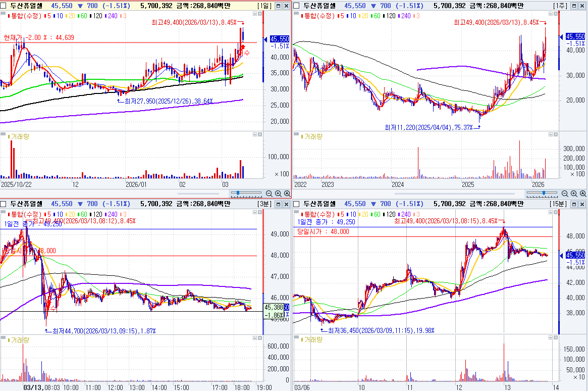Click 최저36,450 annotation in 15분 chart

pyautogui.click(x=377, y=330)
